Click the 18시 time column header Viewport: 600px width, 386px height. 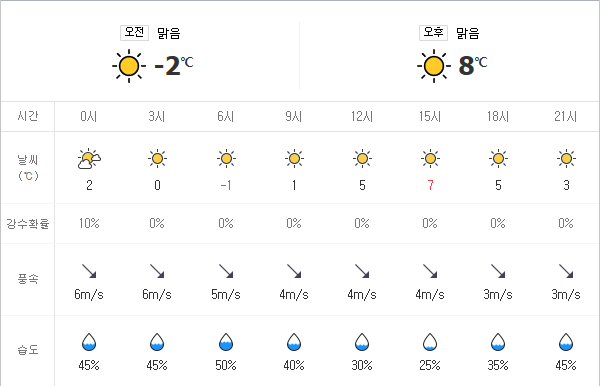pos(498,116)
